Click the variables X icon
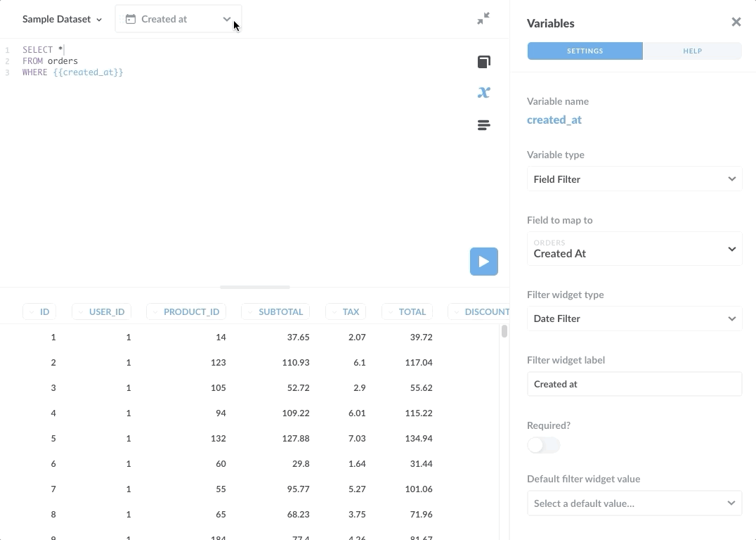This screenshot has height=540, width=756. pos(483,93)
